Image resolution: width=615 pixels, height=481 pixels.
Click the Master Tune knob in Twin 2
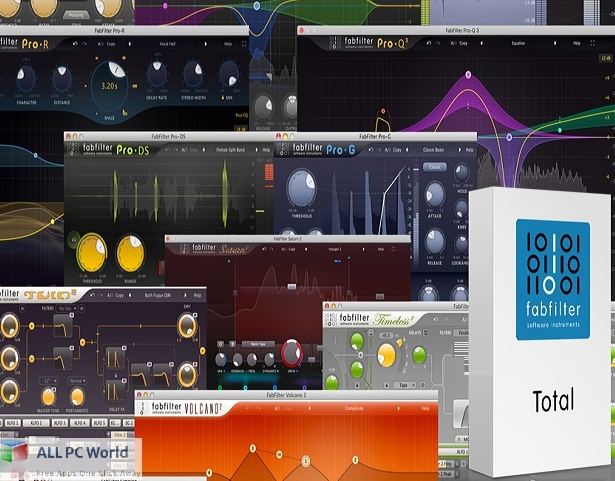click(x=49, y=397)
